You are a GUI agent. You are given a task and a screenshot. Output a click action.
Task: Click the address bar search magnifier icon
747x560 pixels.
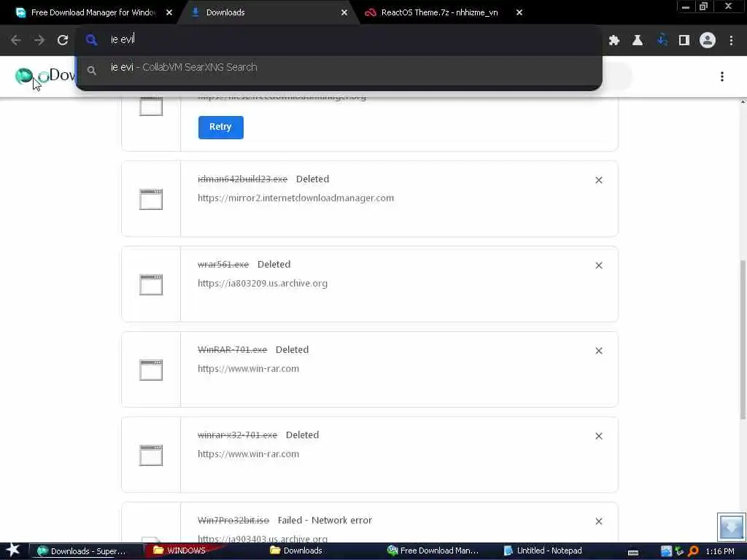[91, 40]
